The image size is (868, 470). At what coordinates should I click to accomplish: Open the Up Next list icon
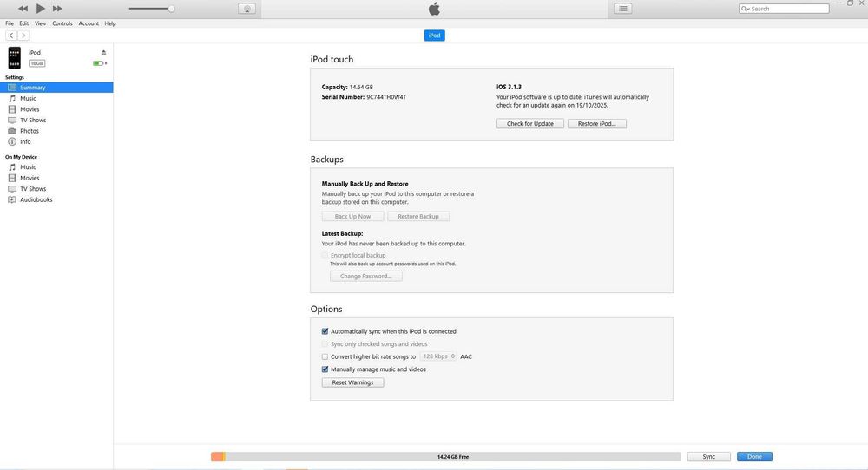click(x=622, y=9)
